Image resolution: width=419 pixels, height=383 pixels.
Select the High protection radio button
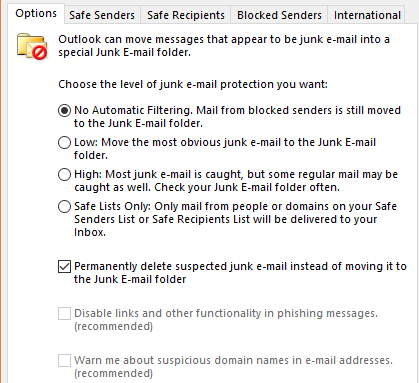(x=64, y=174)
